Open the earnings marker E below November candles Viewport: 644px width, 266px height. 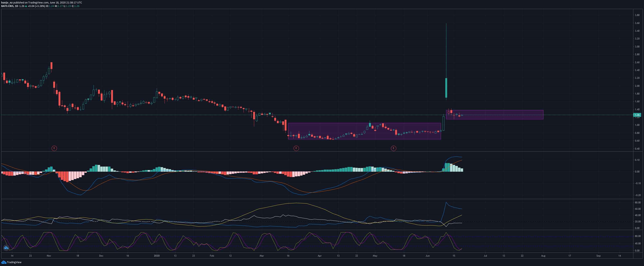point(54,148)
